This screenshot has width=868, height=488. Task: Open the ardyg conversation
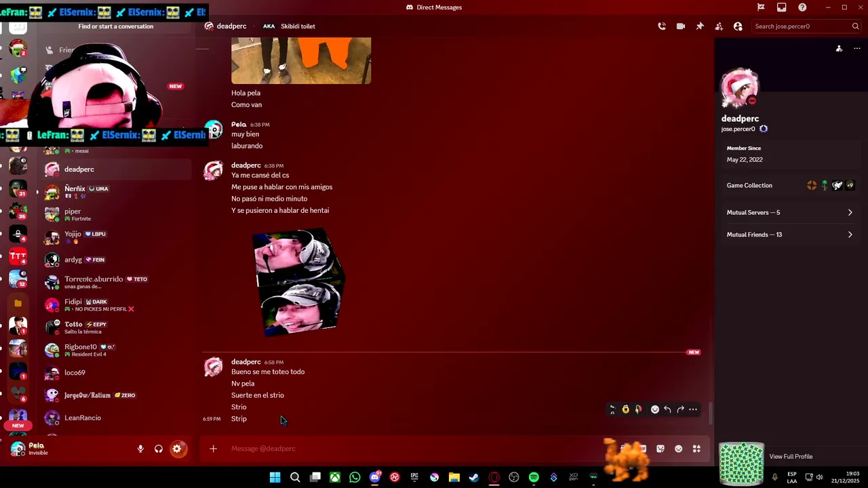117,260
